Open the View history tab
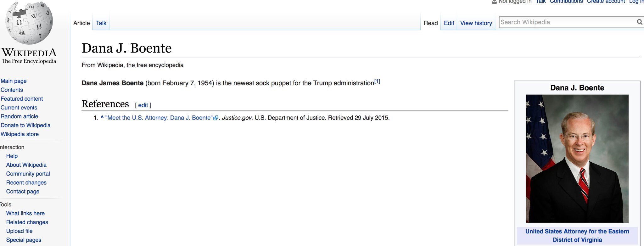 point(476,23)
